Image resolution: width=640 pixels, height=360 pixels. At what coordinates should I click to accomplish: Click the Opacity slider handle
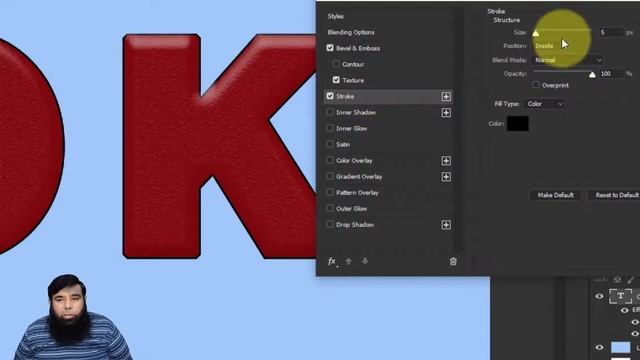tap(592, 75)
